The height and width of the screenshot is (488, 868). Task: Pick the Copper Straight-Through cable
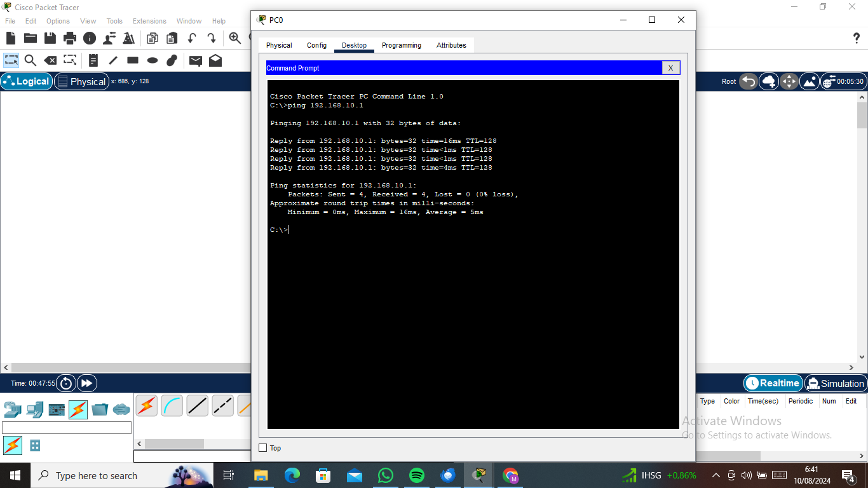[x=197, y=405]
